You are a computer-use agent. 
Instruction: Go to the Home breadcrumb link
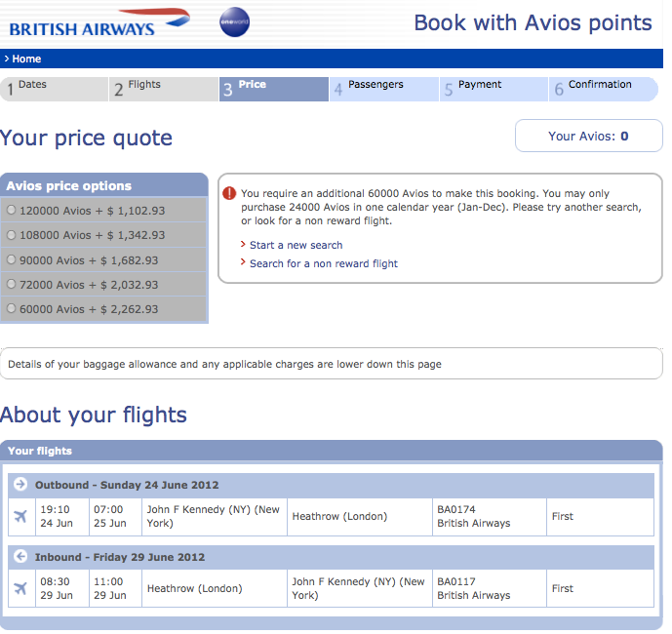coord(26,59)
